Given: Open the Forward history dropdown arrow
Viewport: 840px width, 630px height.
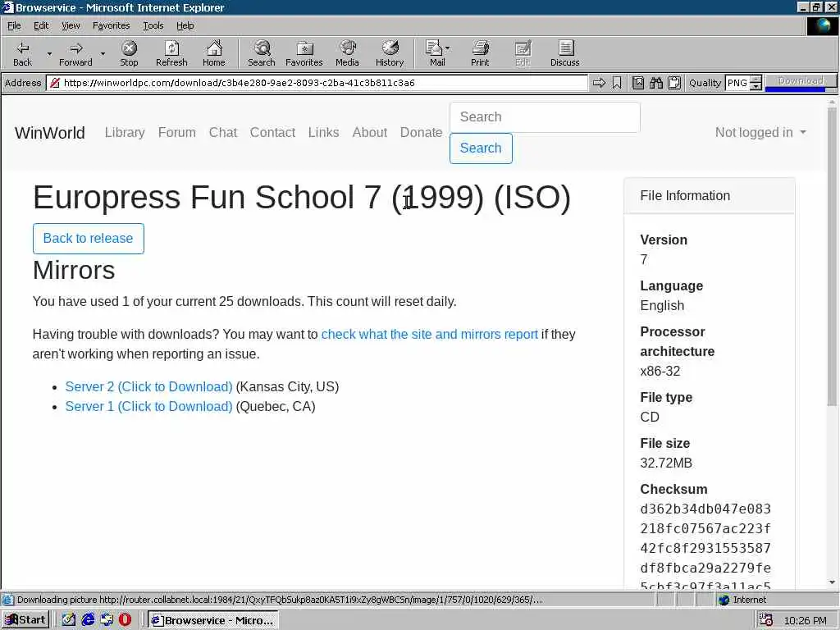Looking at the screenshot, I should pos(103,53).
